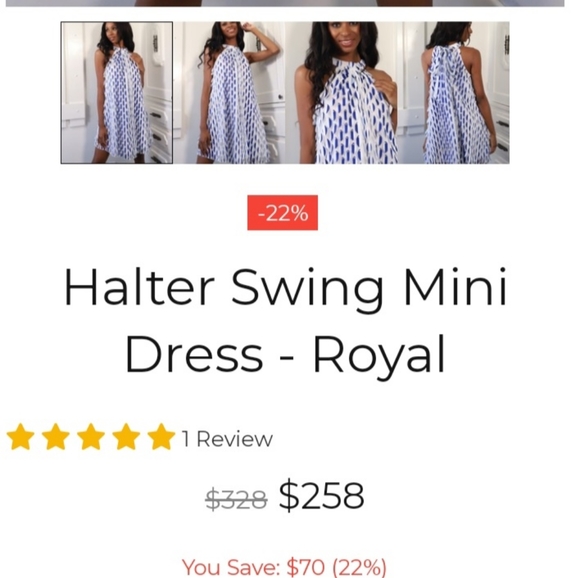Screen dimensions: 580x578
Task: Click the $258 sale price
Action: pos(321,495)
